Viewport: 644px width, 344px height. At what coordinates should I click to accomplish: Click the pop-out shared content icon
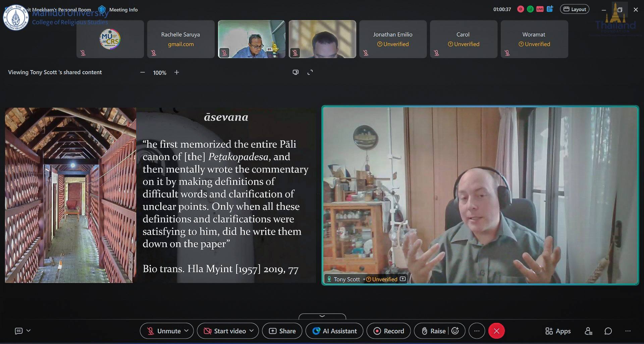tap(296, 72)
